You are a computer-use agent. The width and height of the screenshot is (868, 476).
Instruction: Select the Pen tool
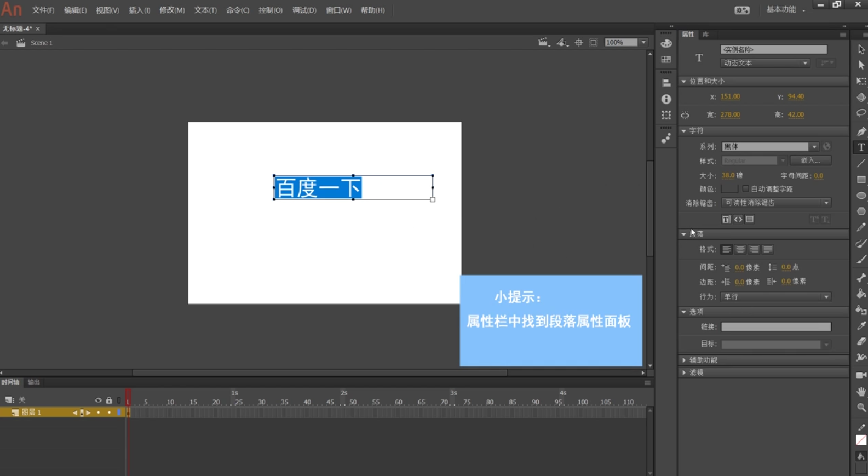pos(861,131)
